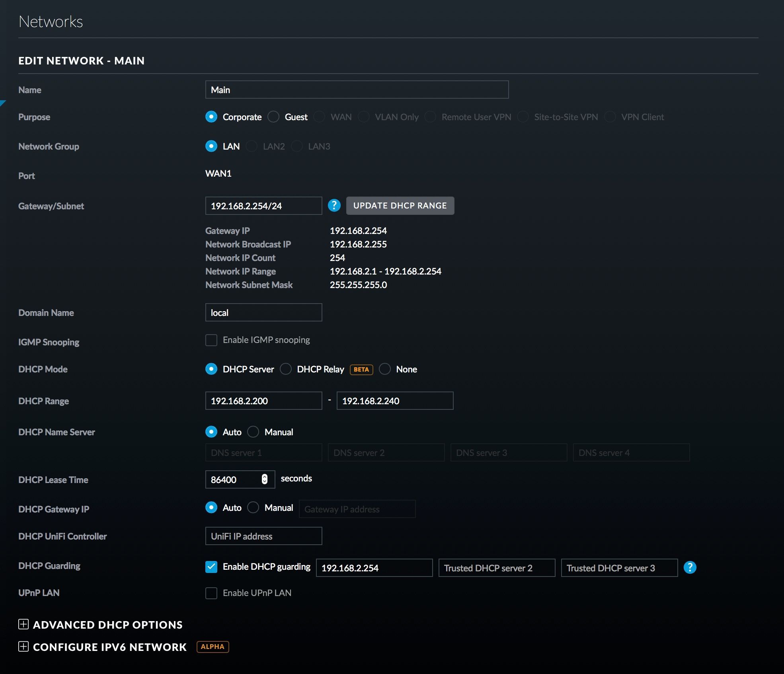Choose Manual for DHCP Name Server
Image resolution: width=784 pixels, height=674 pixels.
pyautogui.click(x=253, y=432)
